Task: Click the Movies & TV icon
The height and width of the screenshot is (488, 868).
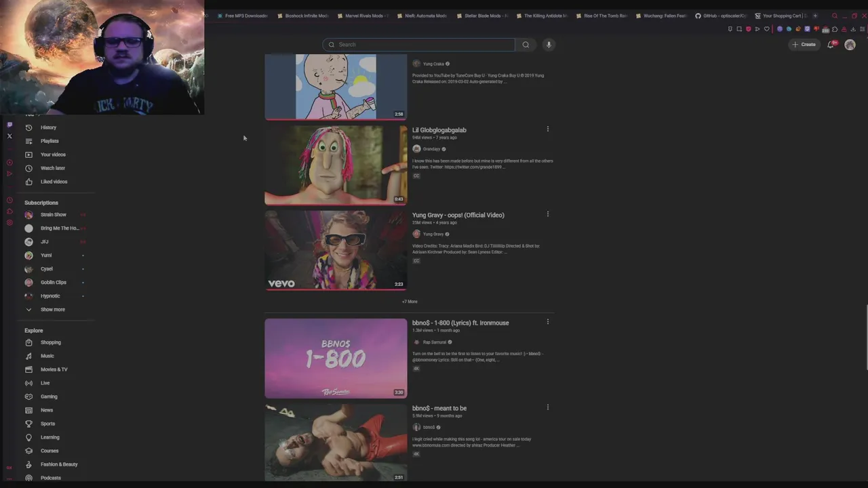Action: [28, 369]
